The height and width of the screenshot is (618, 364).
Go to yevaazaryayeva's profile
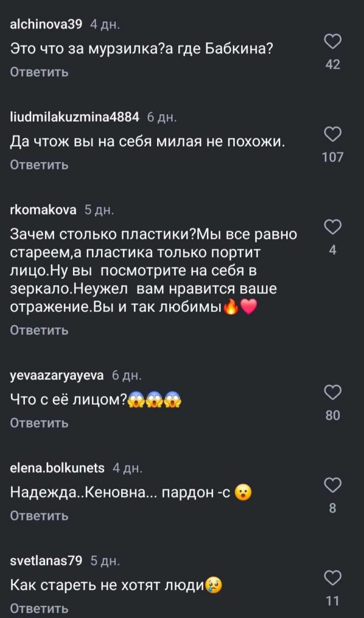58,375
